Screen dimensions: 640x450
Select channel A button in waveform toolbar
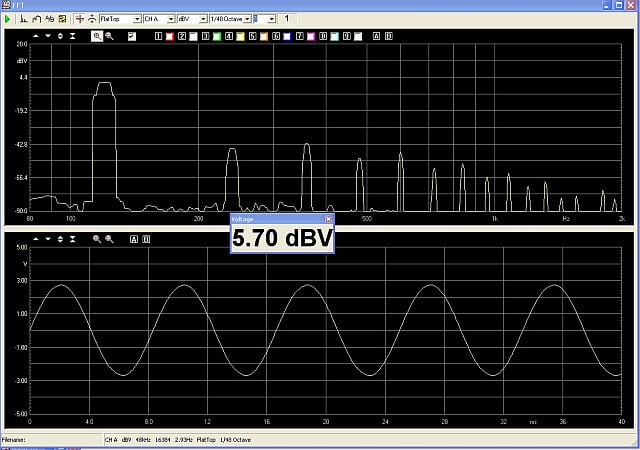click(x=133, y=240)
